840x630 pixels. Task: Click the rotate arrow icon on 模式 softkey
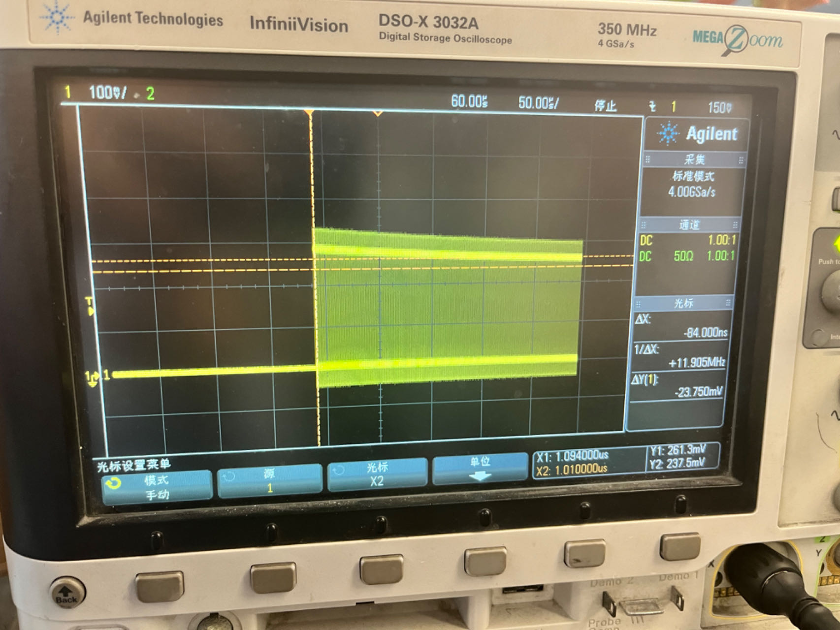click(113, 483)
